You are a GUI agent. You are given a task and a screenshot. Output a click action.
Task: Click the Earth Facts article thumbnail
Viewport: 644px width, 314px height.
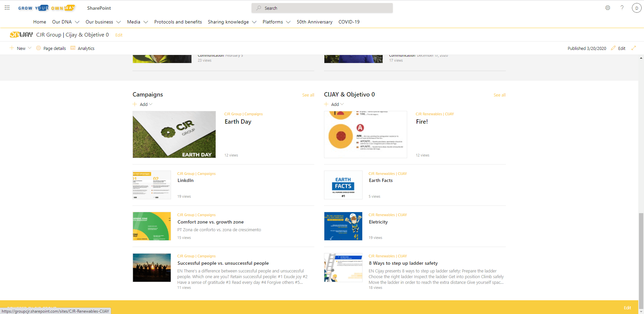[343, 185]
